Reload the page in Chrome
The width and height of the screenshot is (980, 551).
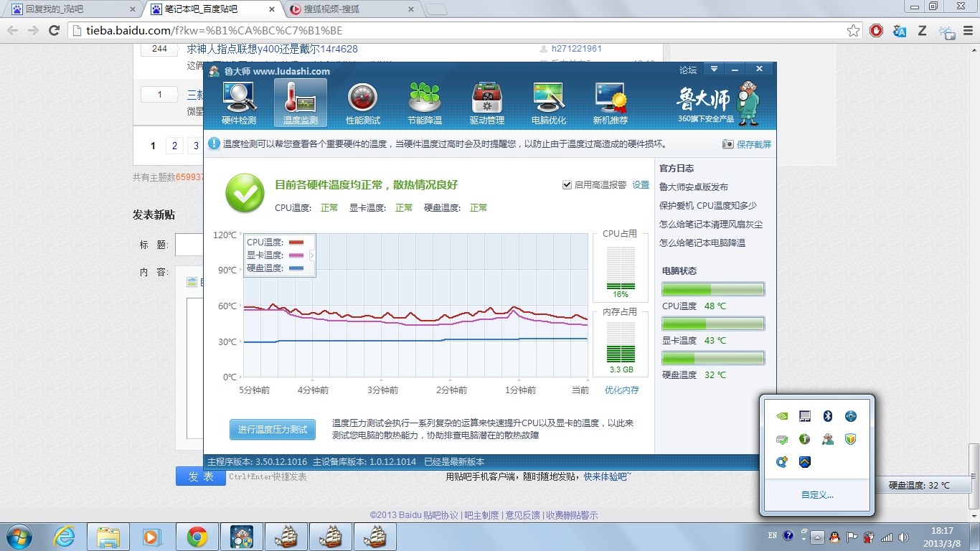coord(54,31)
